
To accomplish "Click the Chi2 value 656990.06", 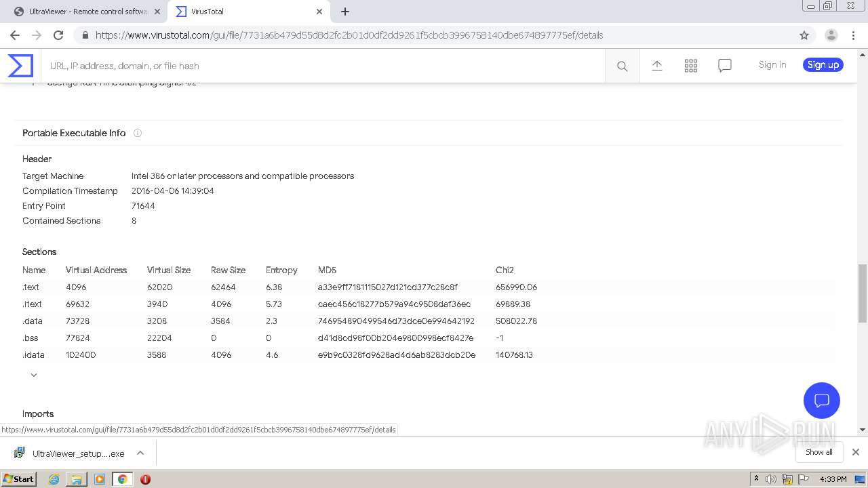I will point(516,287).
